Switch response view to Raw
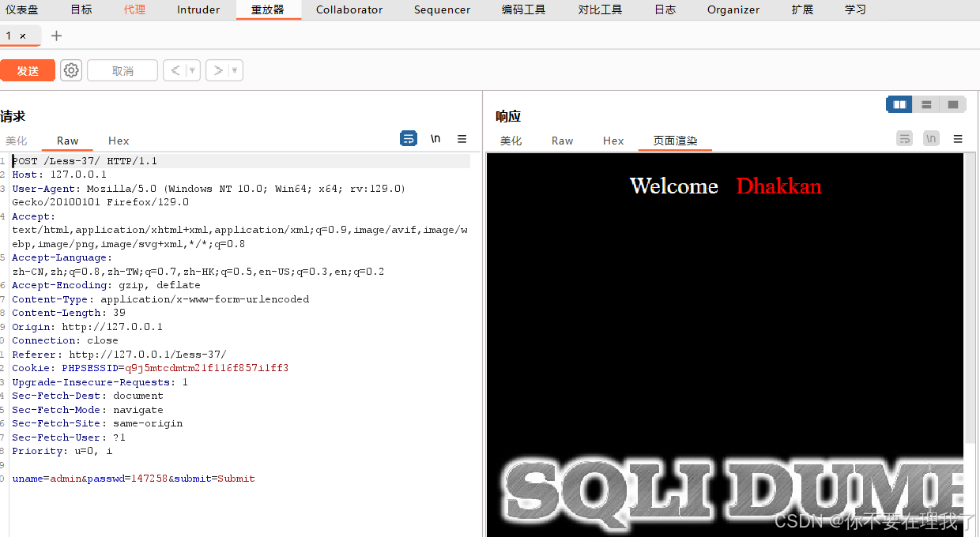980x537 pixels. click(563, 141)
